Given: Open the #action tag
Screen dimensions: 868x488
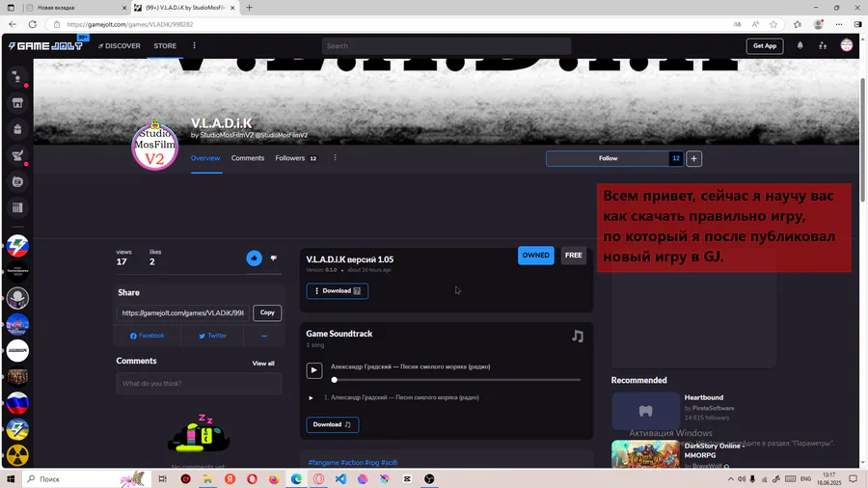Looking at the screenshot, I should (352, 463).
